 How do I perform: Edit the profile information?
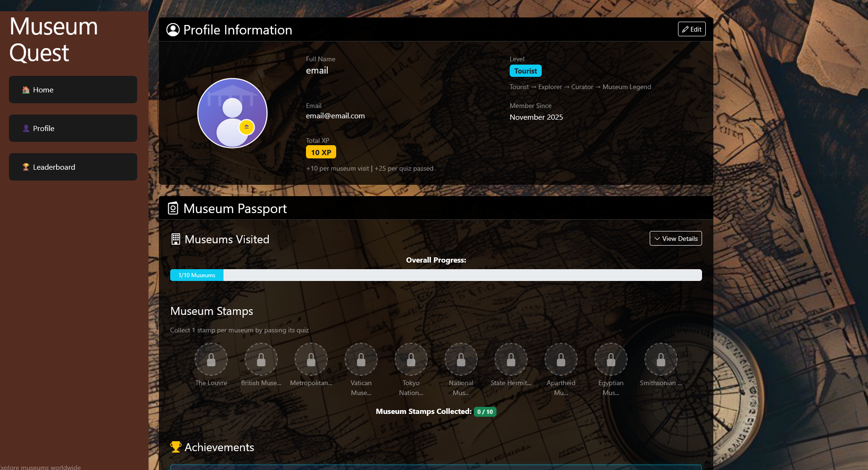point(692,29)
